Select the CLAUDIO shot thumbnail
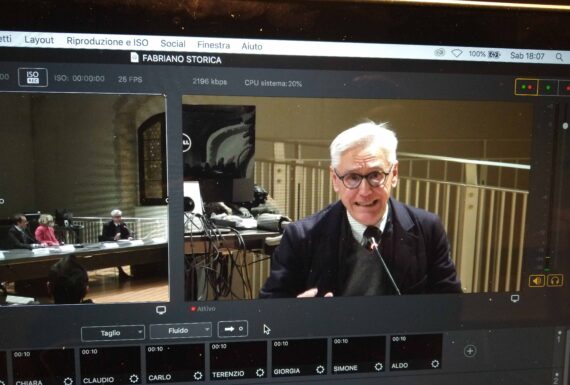 click(x=110, y=366)
